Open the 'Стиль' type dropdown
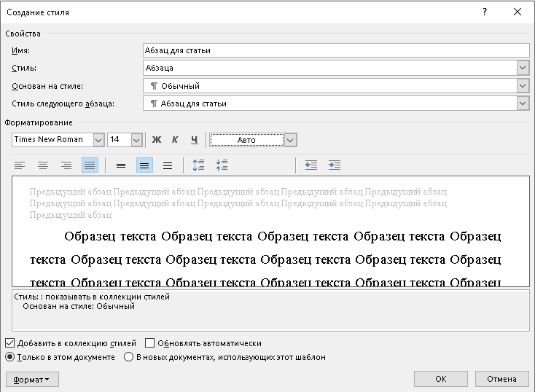The height and width of the screenshot is (392, 535). 523,68
